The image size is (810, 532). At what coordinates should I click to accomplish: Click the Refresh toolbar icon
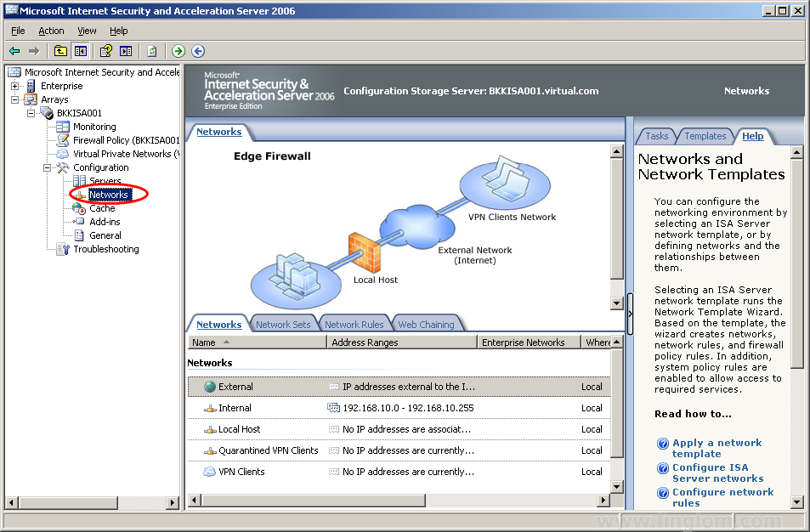(x=152, y=51)
